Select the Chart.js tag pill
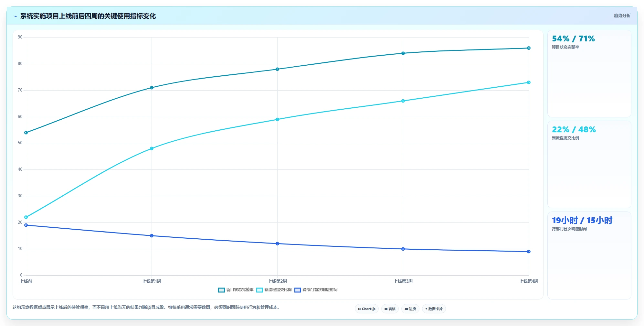The height and width of the screenshot is (326, 644). [x=367, y=309]
